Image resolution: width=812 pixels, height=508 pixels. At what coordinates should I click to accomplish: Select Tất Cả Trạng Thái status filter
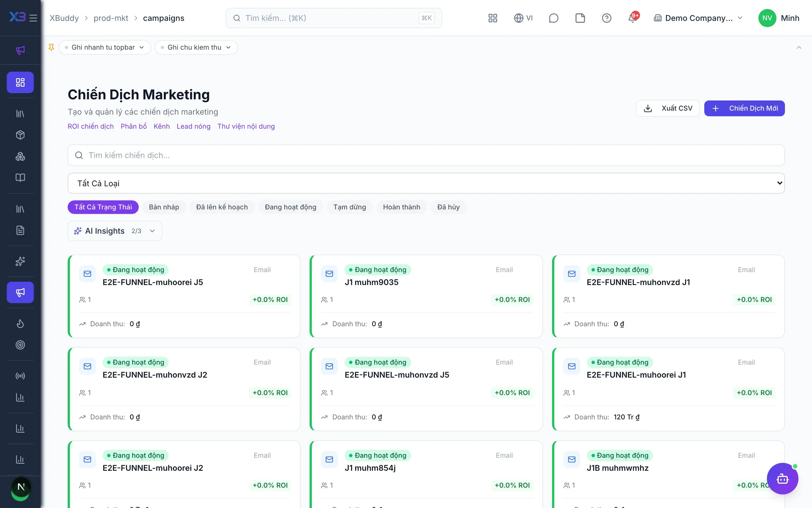click(103, 207)
